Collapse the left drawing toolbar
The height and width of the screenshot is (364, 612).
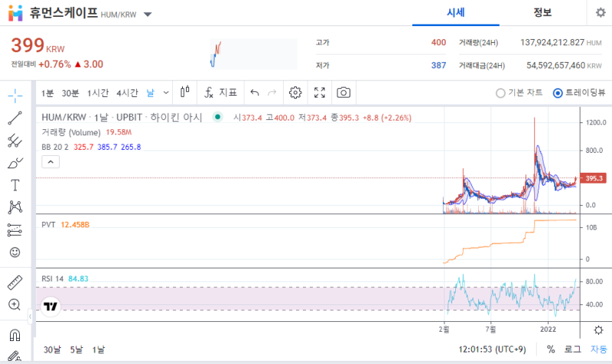[30, 317]
